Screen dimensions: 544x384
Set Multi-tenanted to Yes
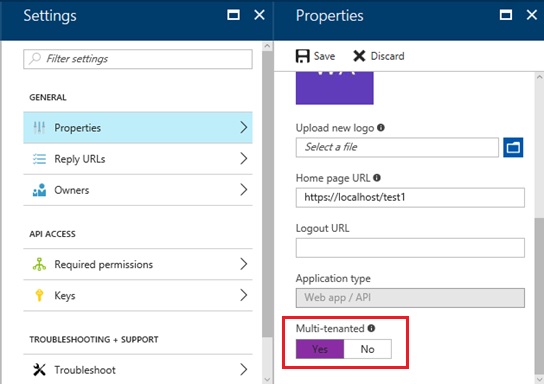tap(320, 349)
